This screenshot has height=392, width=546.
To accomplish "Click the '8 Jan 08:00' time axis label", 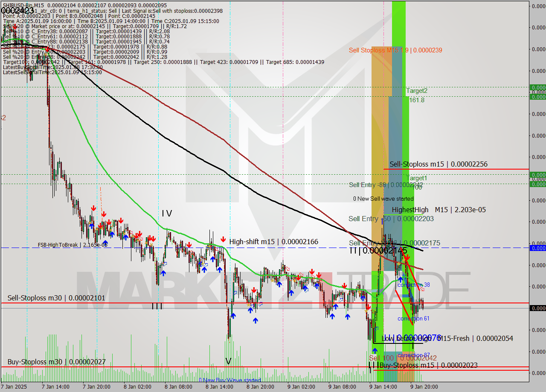I will pos(178,387).
